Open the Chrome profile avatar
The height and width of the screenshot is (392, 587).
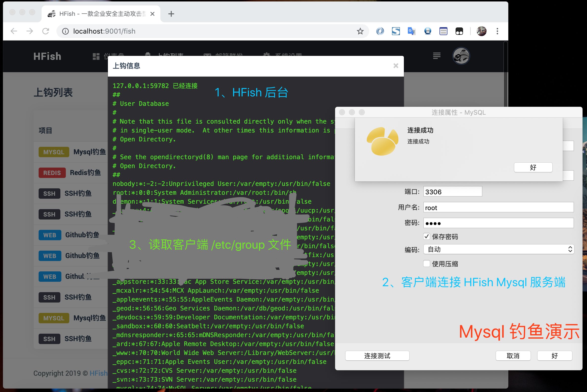481,31
